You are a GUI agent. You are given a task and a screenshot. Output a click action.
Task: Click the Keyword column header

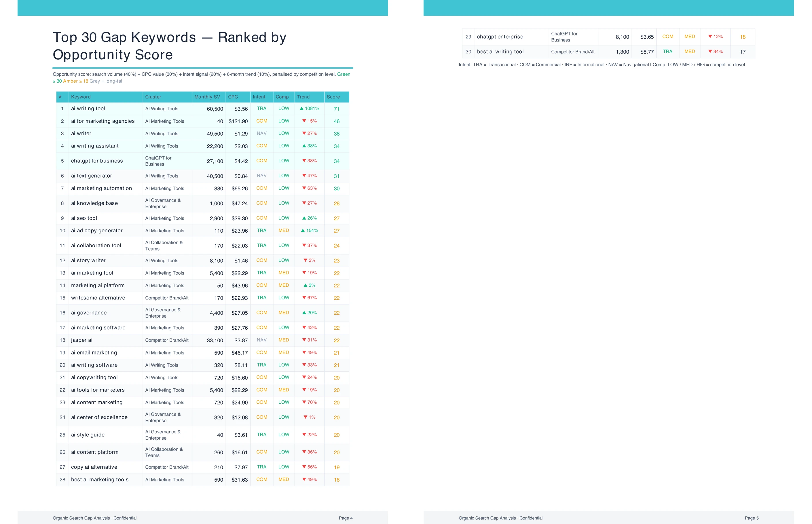coord(81,97)
